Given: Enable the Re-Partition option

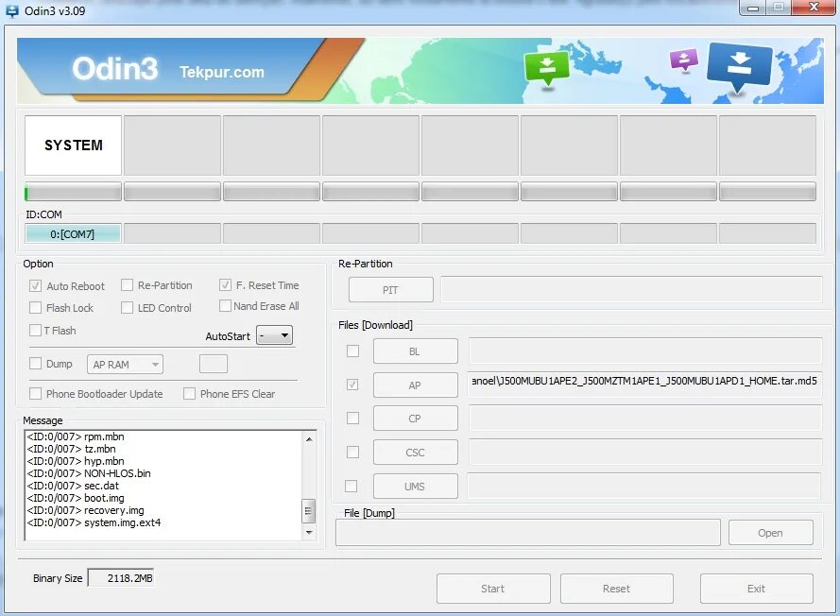Looking at the screenshot, I should coord(127,285).
